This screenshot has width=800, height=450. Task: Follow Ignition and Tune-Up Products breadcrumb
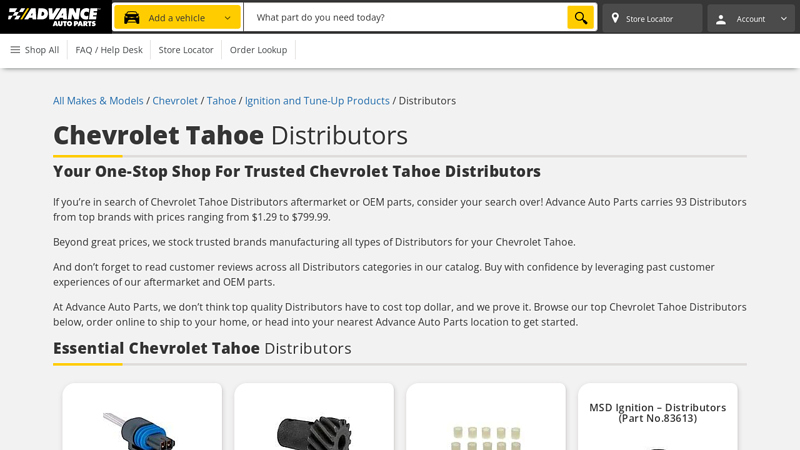pos(317,101)
